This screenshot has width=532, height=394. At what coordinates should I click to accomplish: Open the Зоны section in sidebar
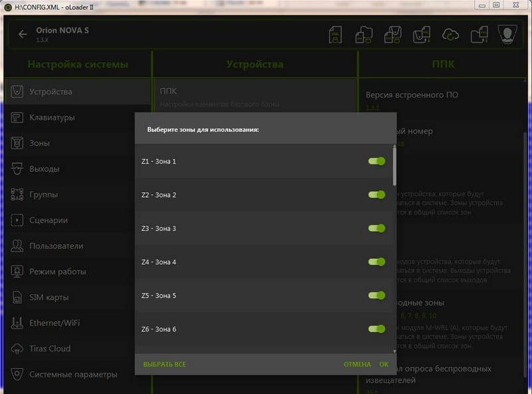tap(70, 143)
